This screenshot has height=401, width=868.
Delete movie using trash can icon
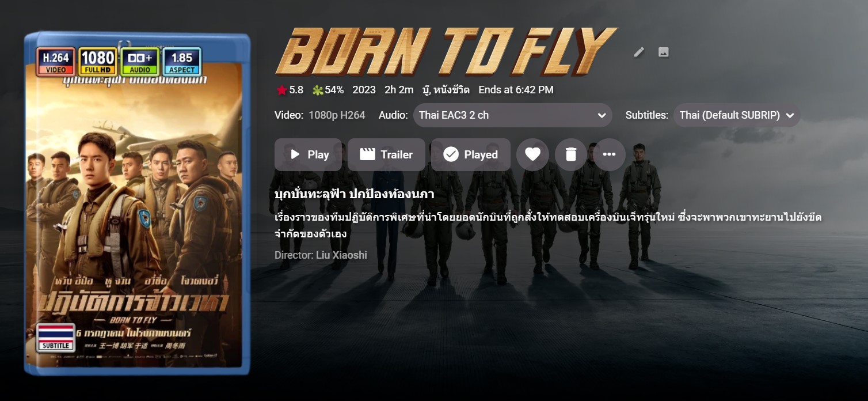coord(571,154)
